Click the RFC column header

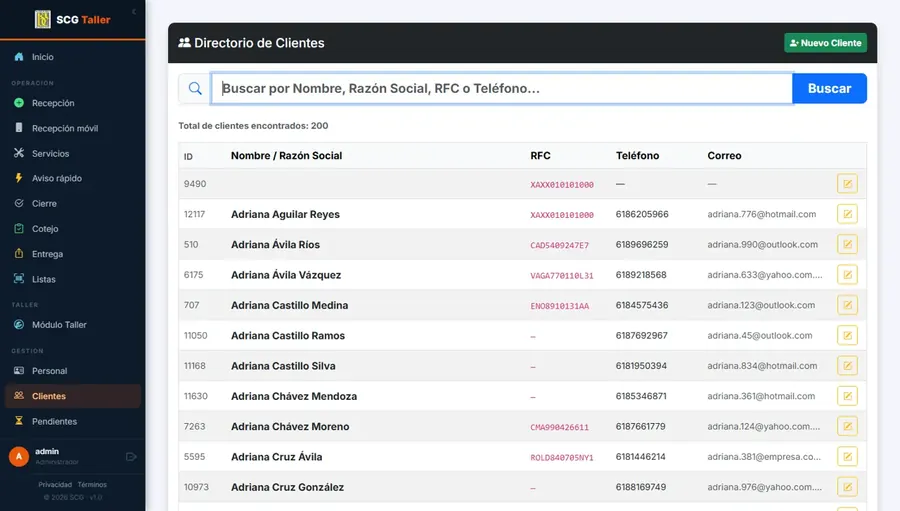(x=540, y=156)
